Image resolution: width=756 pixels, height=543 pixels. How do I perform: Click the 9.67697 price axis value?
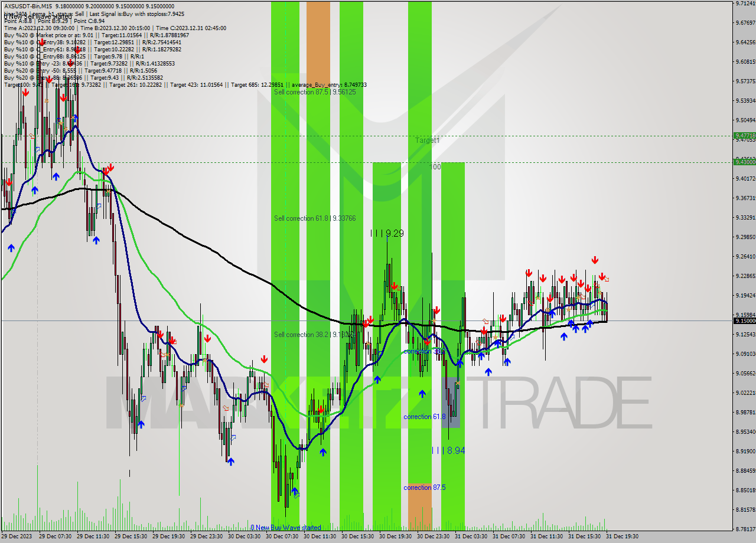pos(745,23)
